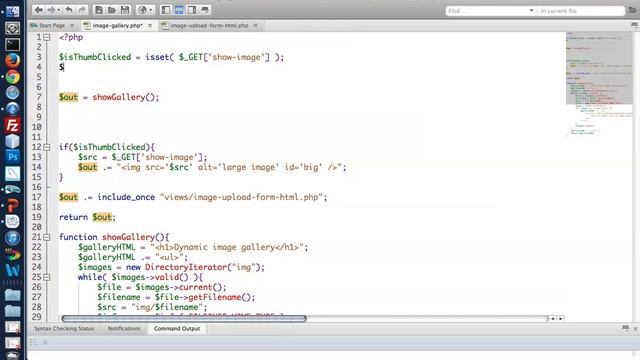This screenshot has width=640, height=360.
Task: Open the tab list button right of tabs
Action: (634, 25)
